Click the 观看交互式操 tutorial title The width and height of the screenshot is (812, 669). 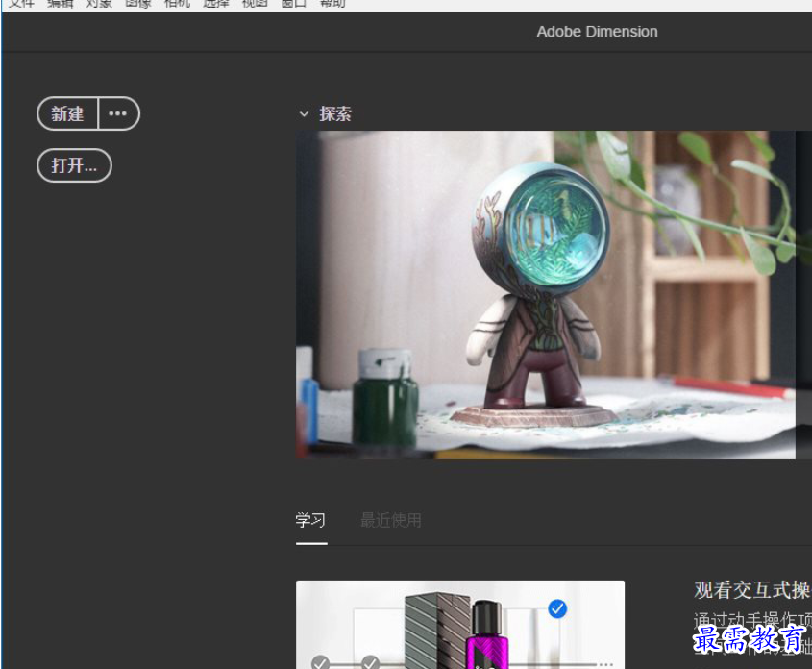pyautogui.click(x=751, y=590)
